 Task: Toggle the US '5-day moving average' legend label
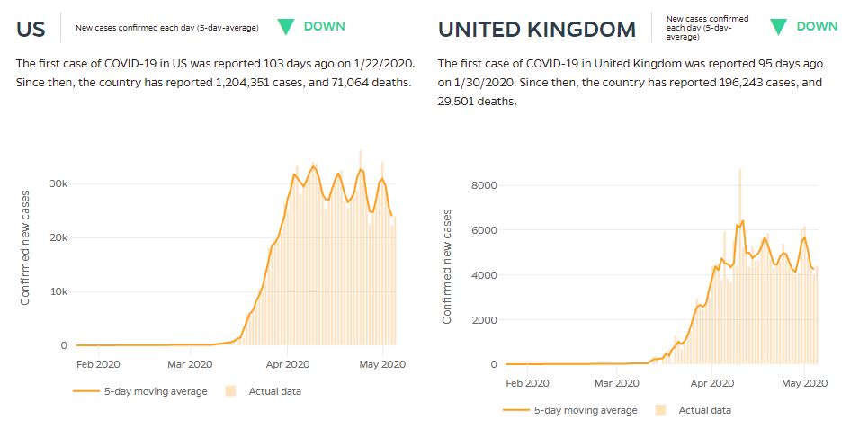point(154,391)
